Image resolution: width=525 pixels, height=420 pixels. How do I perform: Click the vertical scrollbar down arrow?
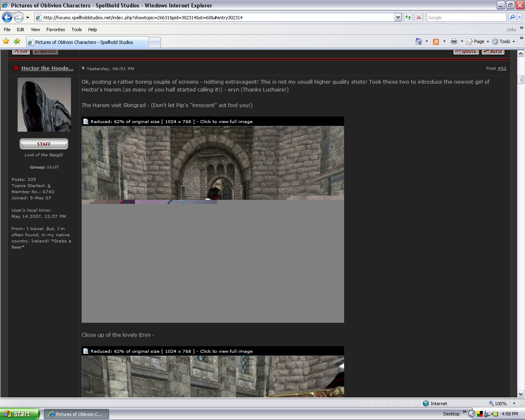pyautogui.click(x=521, y=394)
